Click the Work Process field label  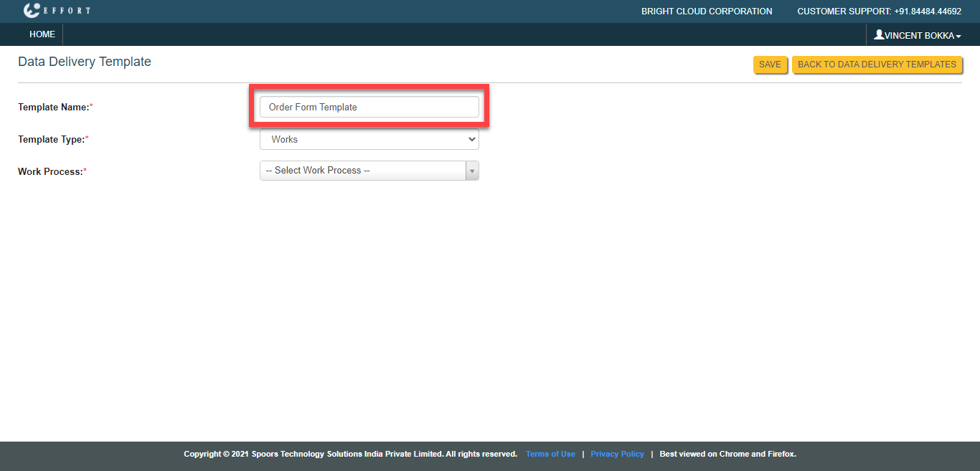(51, 172)
